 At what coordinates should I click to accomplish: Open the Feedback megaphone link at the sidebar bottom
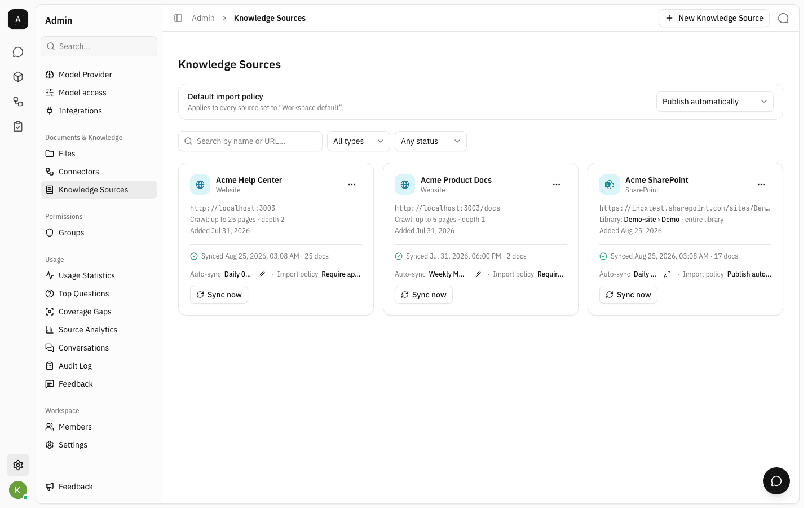(99, 487)
